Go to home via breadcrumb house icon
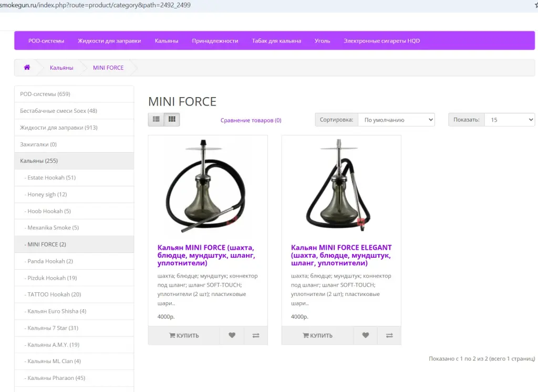The width and height of the screenshot is (538, 392). coord(27,68)
